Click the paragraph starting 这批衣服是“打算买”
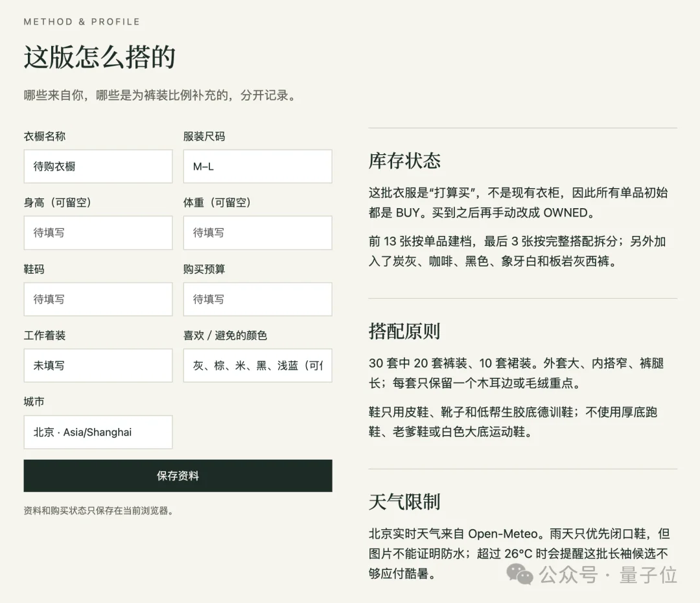This screenshot has height=603, width=700. [518, 203]
